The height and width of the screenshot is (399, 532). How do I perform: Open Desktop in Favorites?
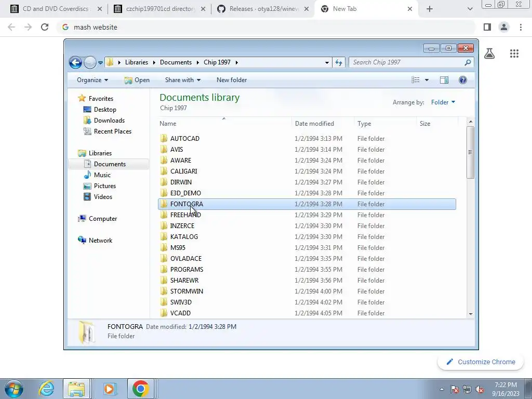(x=105, y=109)
